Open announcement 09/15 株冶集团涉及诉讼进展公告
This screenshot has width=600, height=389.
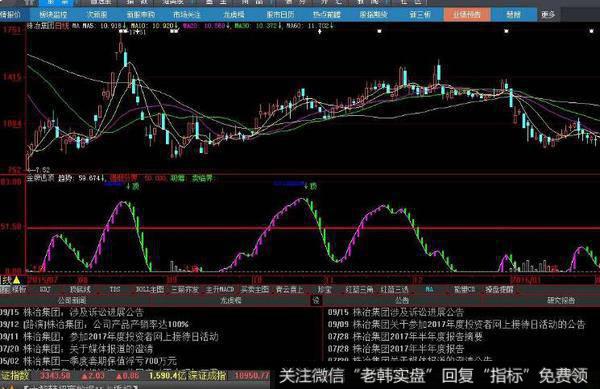coord(396,313)
